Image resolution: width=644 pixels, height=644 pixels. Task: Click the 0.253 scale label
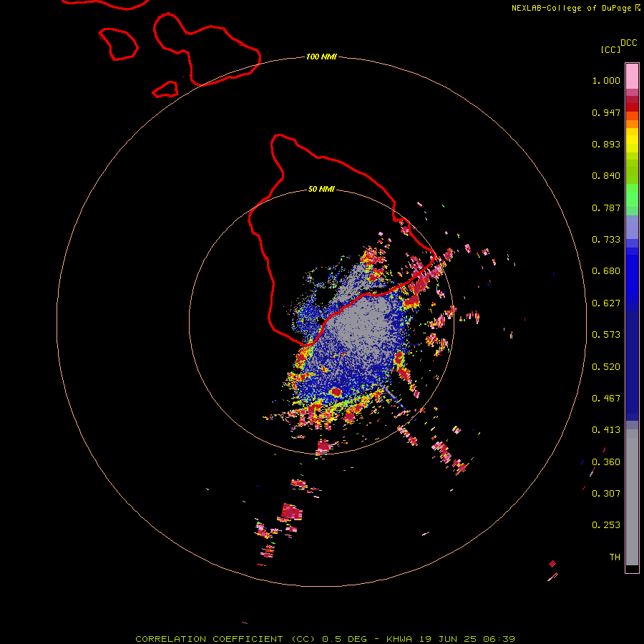point(606,525)
